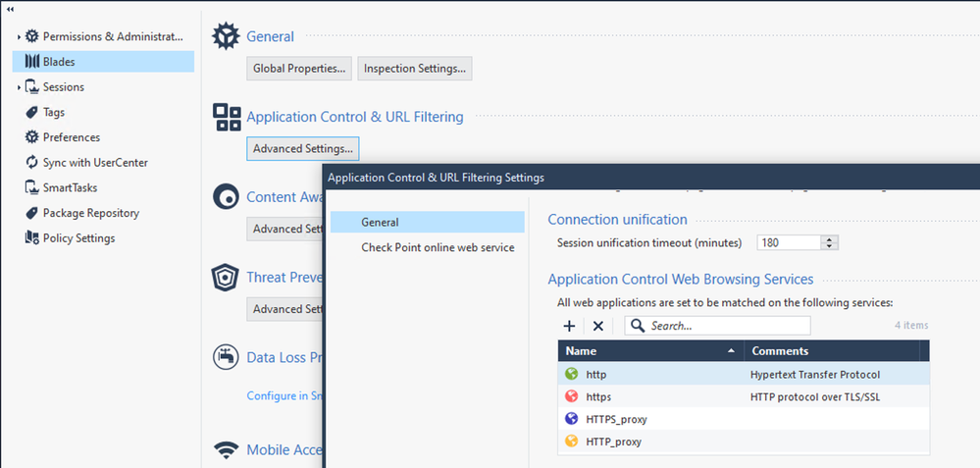Click the Blades icon in sidebar

coord(31,61)
